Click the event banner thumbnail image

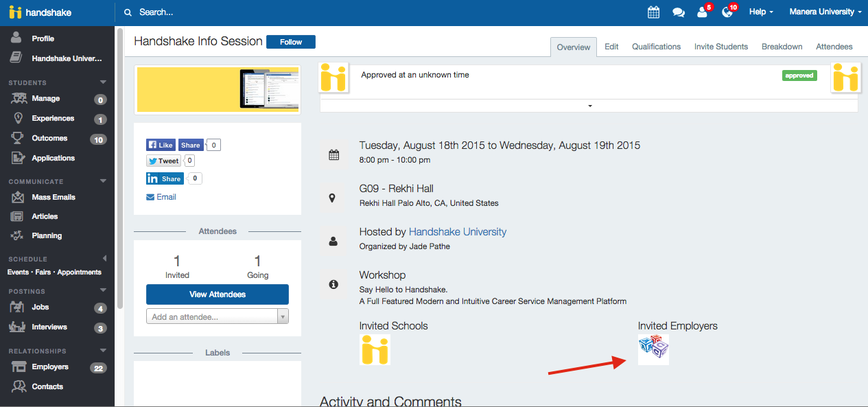point(218,89)
